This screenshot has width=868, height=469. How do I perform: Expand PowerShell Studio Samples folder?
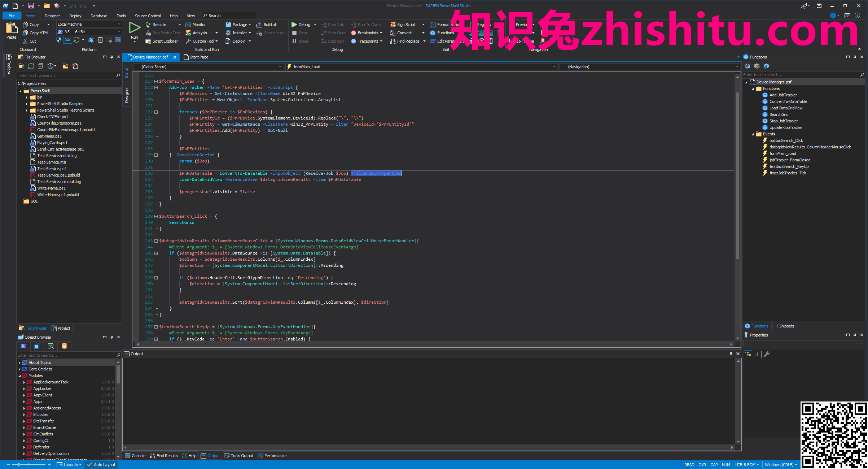tap(27, 104)
